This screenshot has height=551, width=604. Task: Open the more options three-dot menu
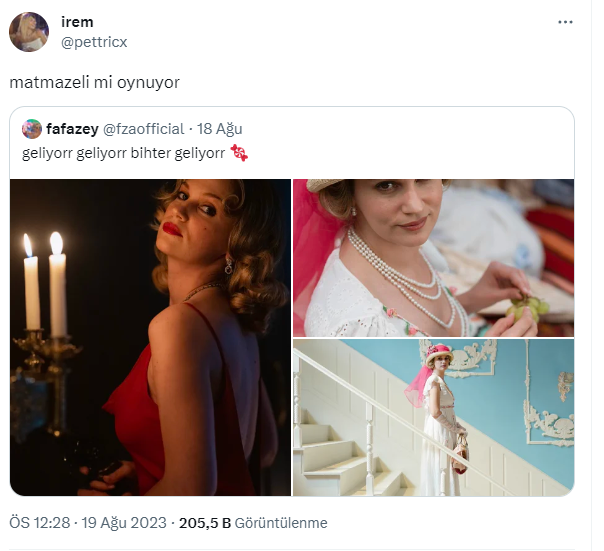(x=566, y=22)
